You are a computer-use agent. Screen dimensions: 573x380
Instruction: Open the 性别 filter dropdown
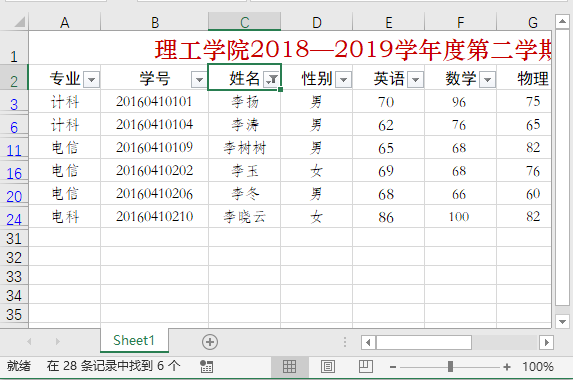[344, 79]
